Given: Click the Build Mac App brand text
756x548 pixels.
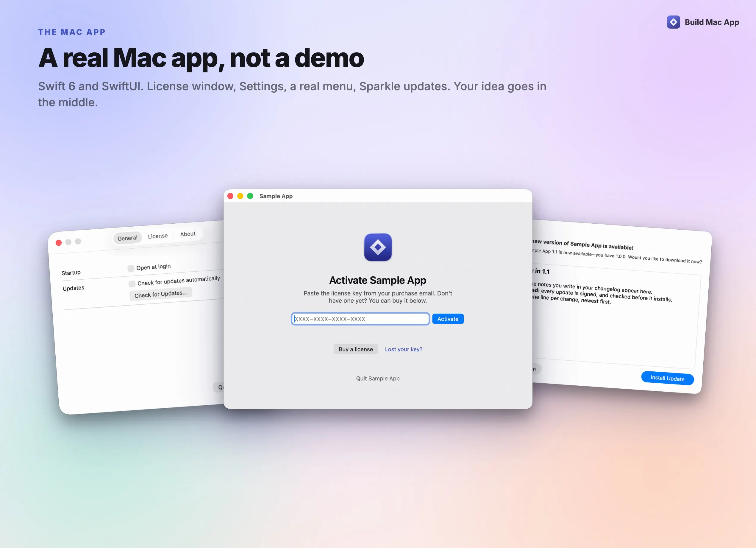Looking at the screenshot, I should [x=712, y=22].
